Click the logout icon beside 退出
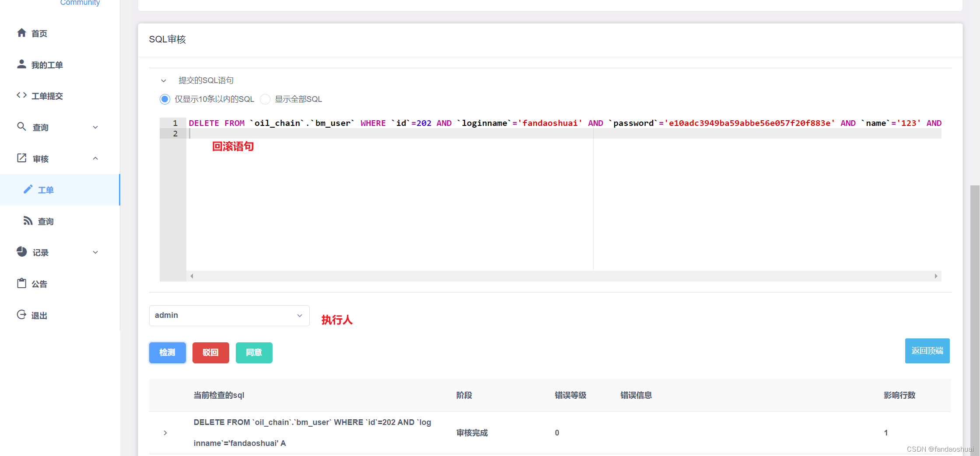 click(22, 315)
